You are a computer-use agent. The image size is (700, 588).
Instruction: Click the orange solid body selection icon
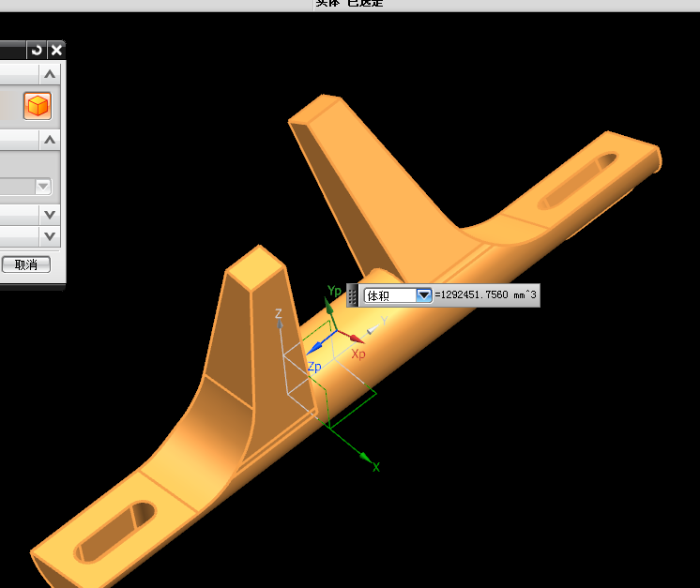point(38,107)
